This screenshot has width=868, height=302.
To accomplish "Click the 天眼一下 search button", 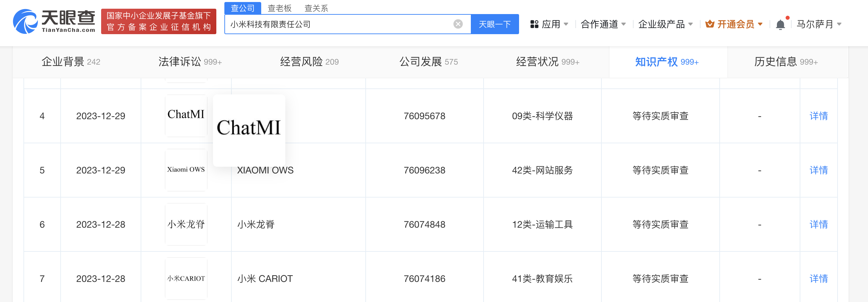I will 495,23.
